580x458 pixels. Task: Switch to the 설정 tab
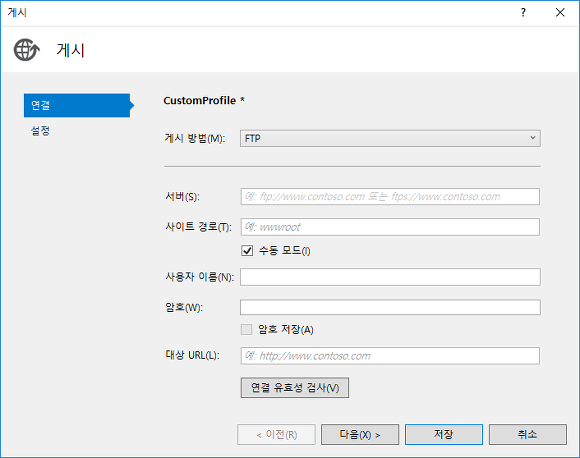(x=40, y=131)
